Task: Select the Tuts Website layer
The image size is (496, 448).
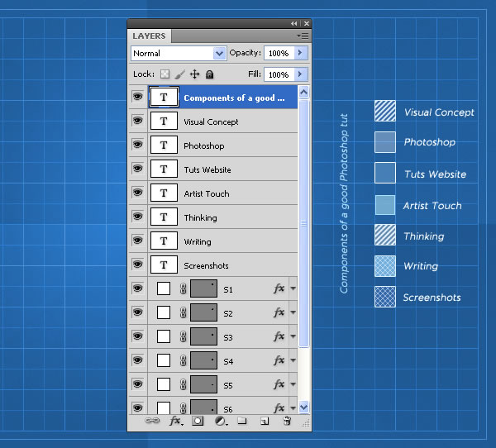Action: click(x=222, y=169)
